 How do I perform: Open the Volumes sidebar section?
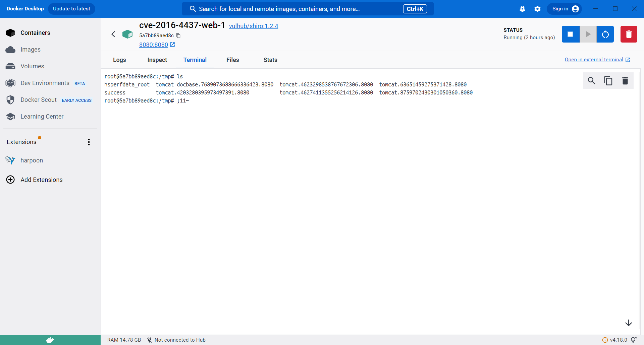32,66
